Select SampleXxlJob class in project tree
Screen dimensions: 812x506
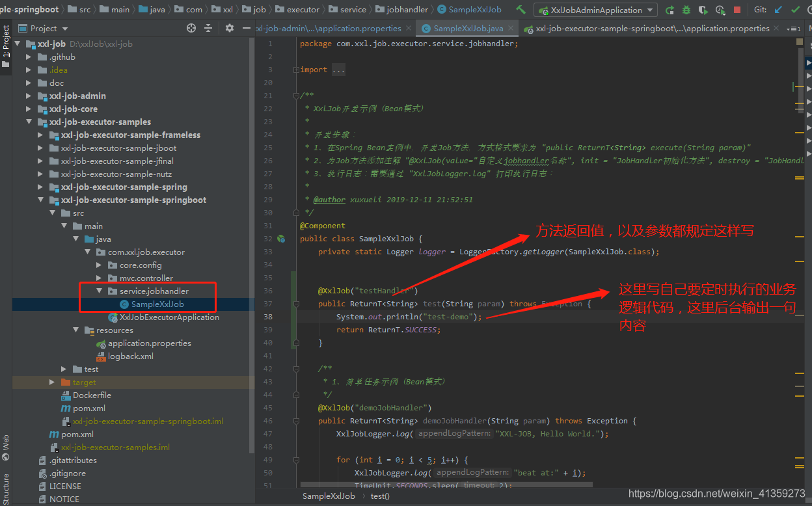pyautogui.click(x=157, y=304)
